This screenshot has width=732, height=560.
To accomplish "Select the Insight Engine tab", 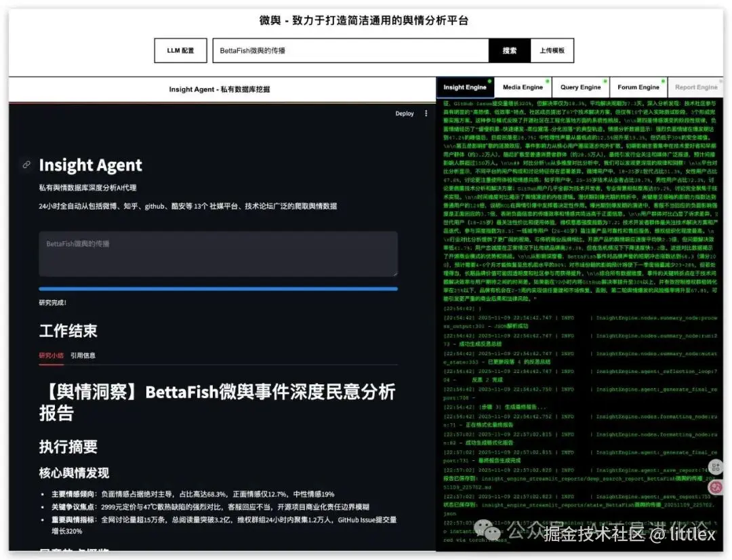I will [x=465, y=87].
